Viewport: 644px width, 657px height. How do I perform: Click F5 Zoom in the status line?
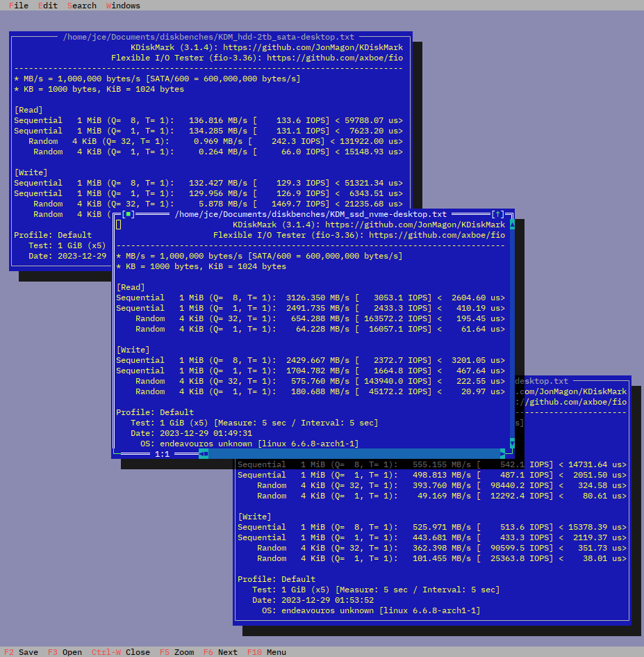[x=176, y=652]
